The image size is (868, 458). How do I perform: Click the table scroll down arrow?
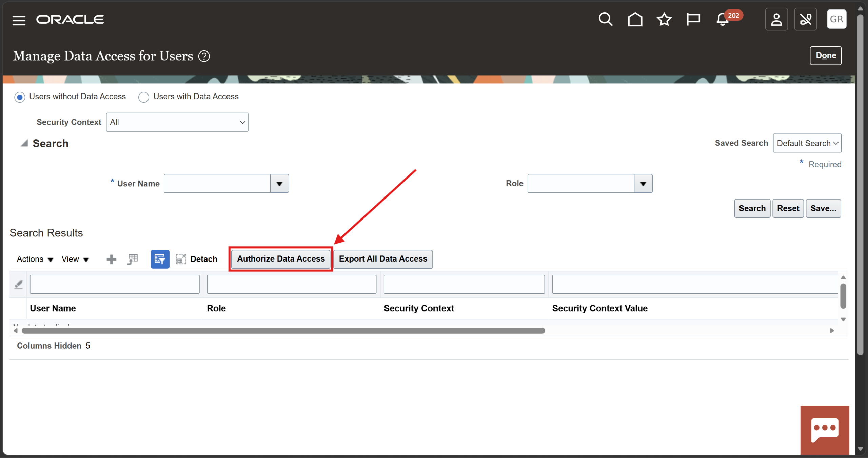point(843,319)
